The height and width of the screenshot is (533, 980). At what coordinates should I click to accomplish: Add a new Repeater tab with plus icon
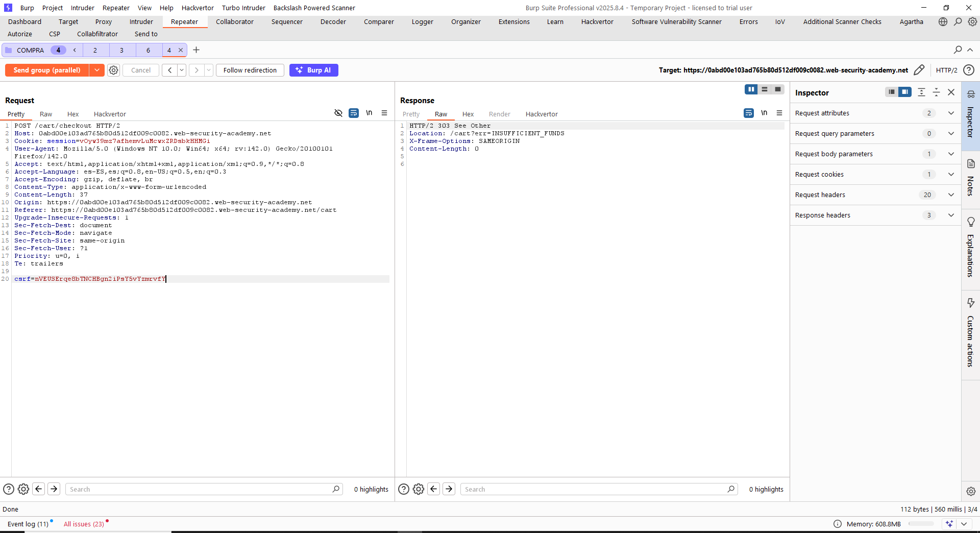197,50
